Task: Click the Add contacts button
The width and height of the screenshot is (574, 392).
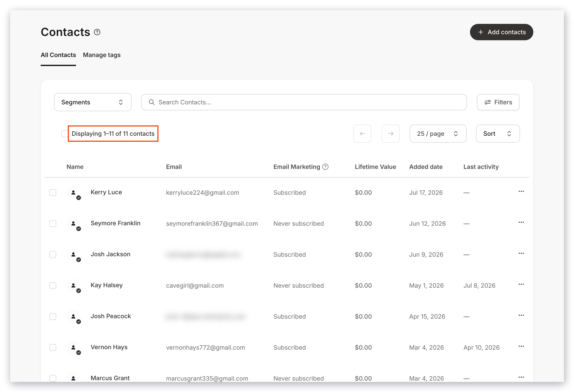Action: (x=501, y=32)
